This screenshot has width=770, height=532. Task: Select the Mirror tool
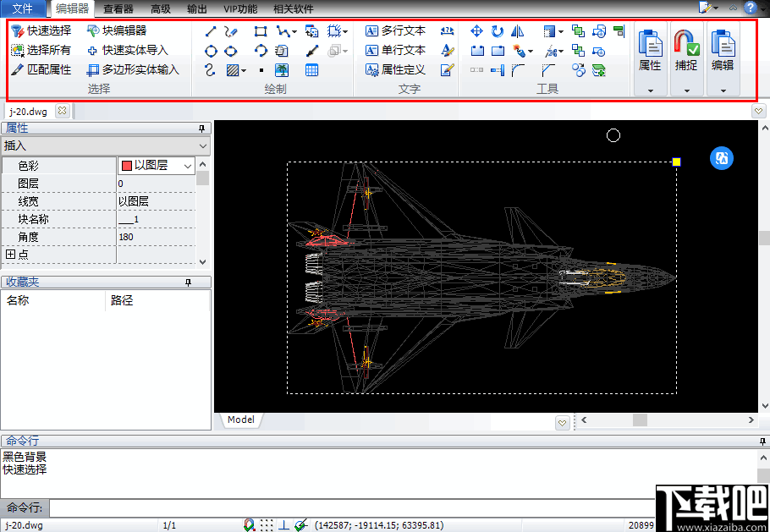click(517, 31)
